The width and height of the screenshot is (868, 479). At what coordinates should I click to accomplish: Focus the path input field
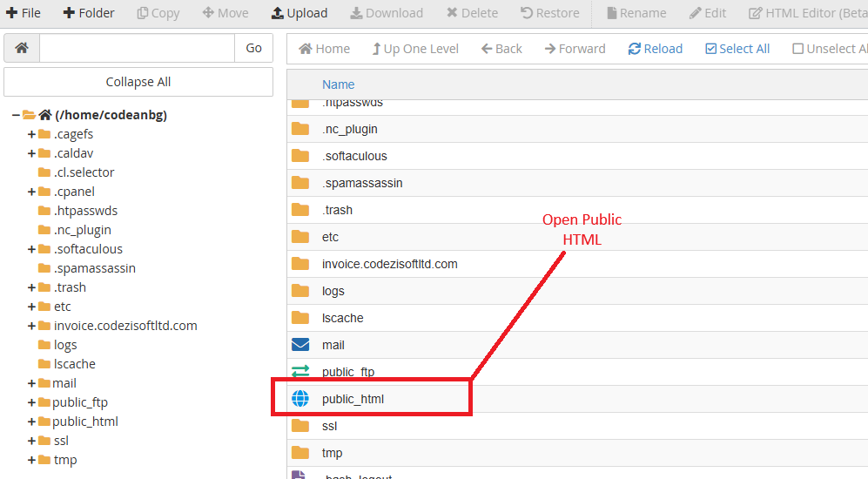[x=138, y=48]
